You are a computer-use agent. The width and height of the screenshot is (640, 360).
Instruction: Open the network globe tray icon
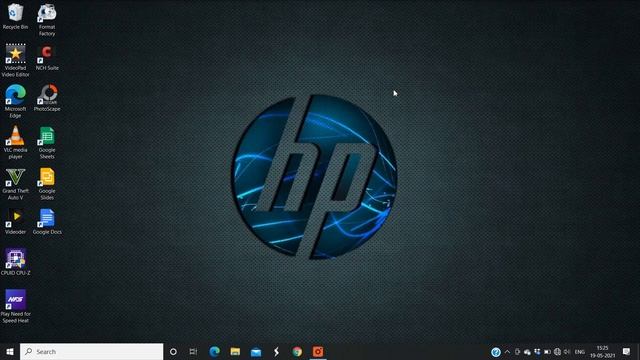tap(557, 352)
